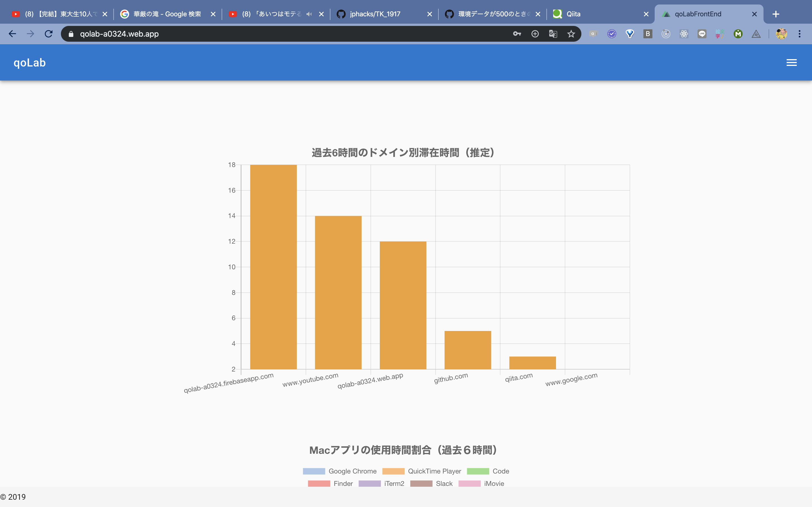Click the install app plus icon
The height and width of the screenshot is (507, 812).
pos(535,34)
